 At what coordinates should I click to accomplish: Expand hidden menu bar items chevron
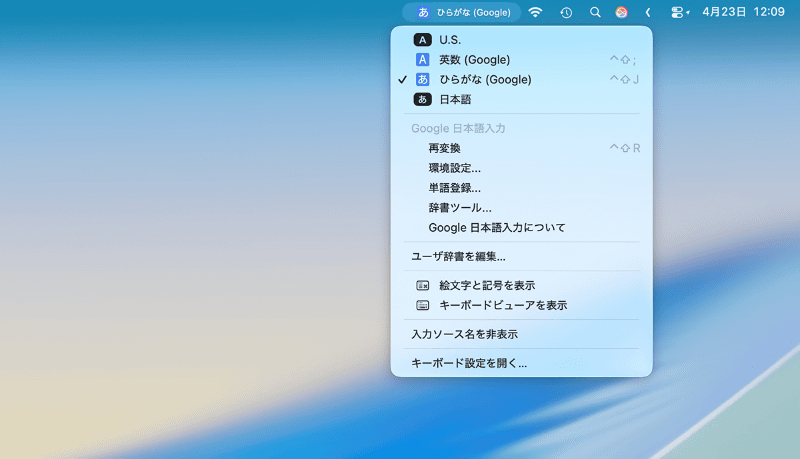pyautogui.click(x=648, y=12)
